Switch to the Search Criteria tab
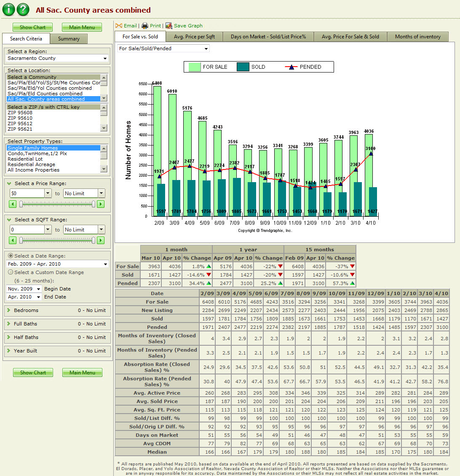 pos(26,38)
